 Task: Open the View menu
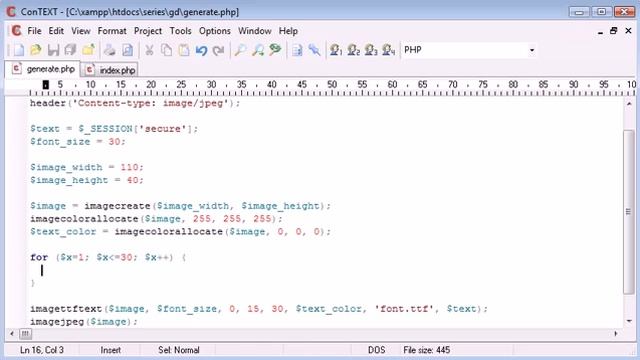click(81, 31)
